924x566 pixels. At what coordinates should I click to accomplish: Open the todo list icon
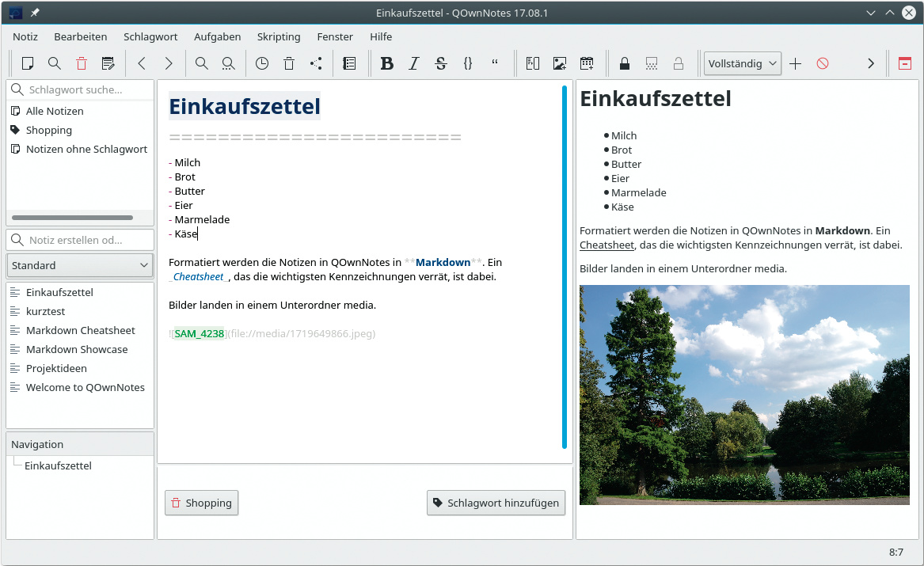pyautogui.click(x=349, y=63)
